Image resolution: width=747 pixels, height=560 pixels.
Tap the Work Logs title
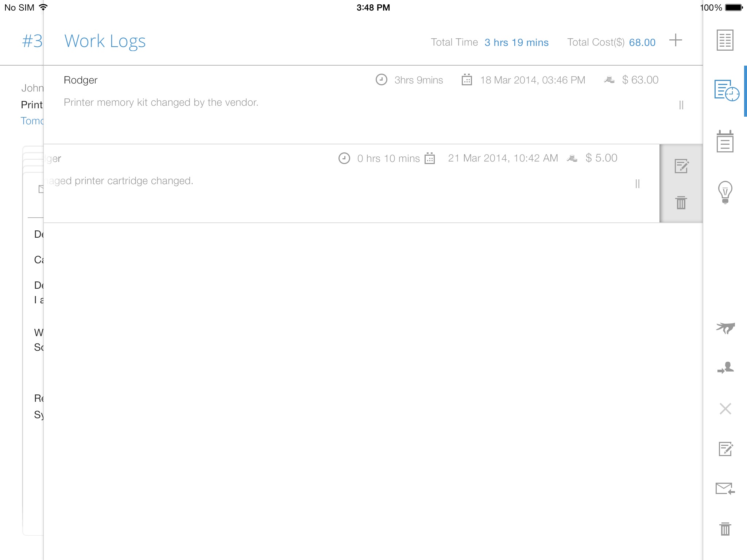click(x=105, y=41)
